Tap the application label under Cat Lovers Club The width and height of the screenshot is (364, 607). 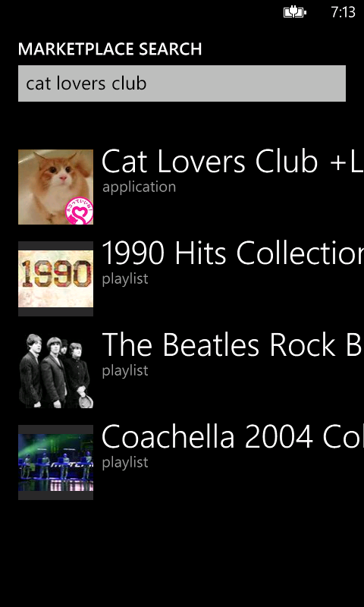click(140, 187)
